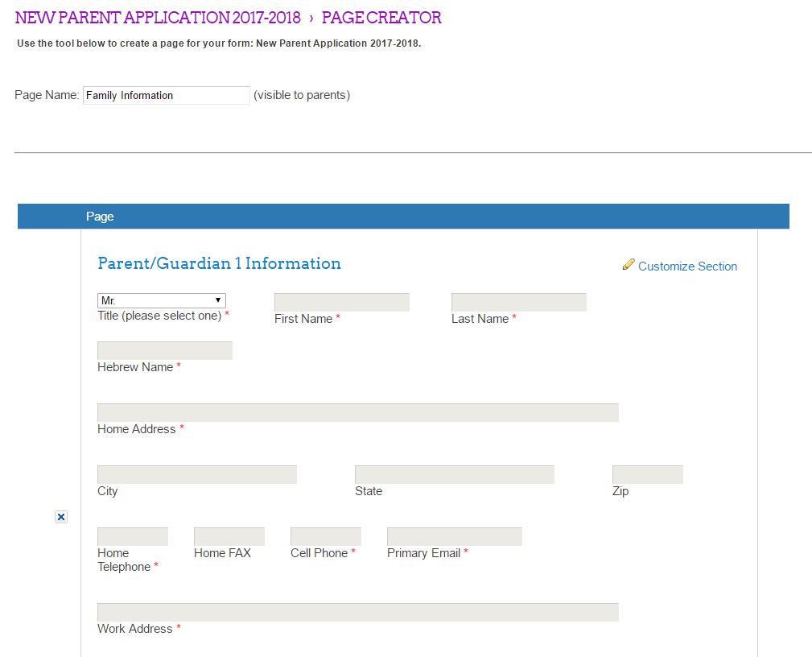The height and width of the screenshot is (657, 812).
Task: Click the City input field
Action: pyautogui.click(x=196, y=475)
